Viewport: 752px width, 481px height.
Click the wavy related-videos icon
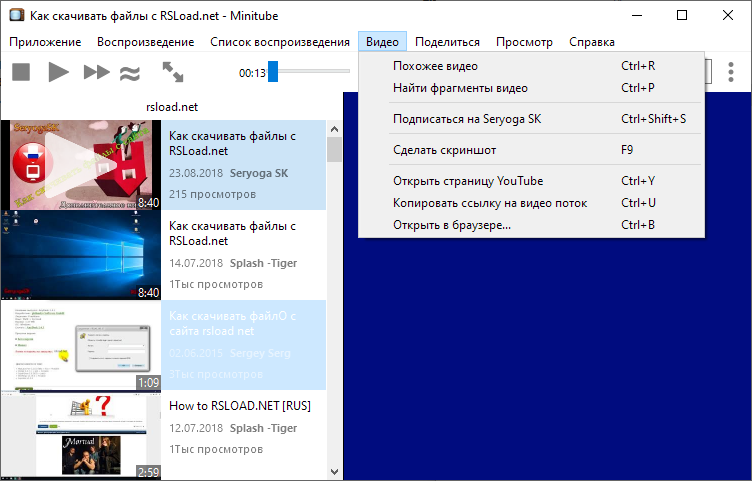(x=129, y=73)
